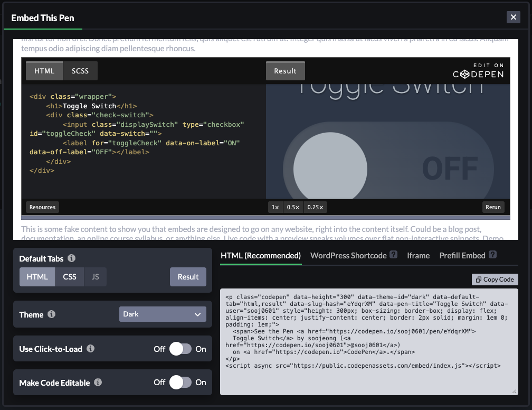
Task: Switch to the Prefill Embed tab
Action: click(x=462, y=255)
